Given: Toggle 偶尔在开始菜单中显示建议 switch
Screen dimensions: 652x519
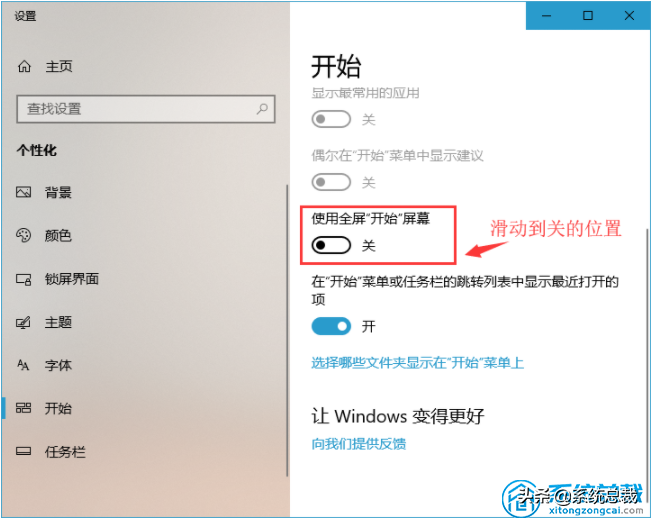Looking at the screenshot, I should (x=331, y=182).
